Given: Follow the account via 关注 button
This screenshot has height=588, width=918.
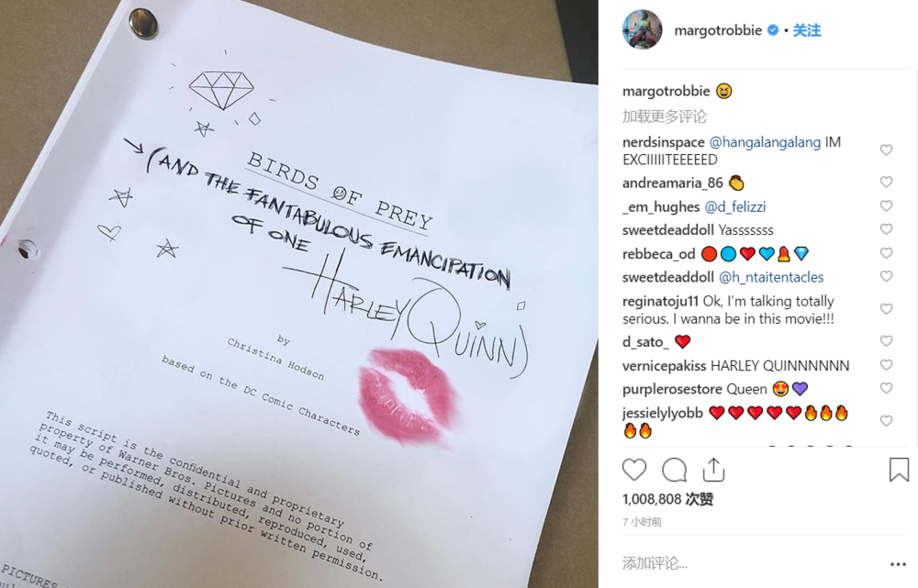Looking at the screenshot, I should click(x=807, y=30).
